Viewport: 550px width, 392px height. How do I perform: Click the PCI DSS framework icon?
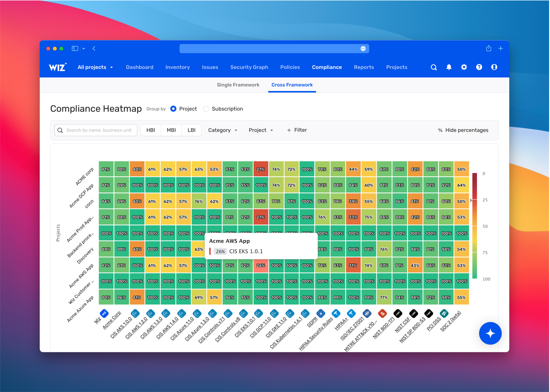[x=444, y=314]
